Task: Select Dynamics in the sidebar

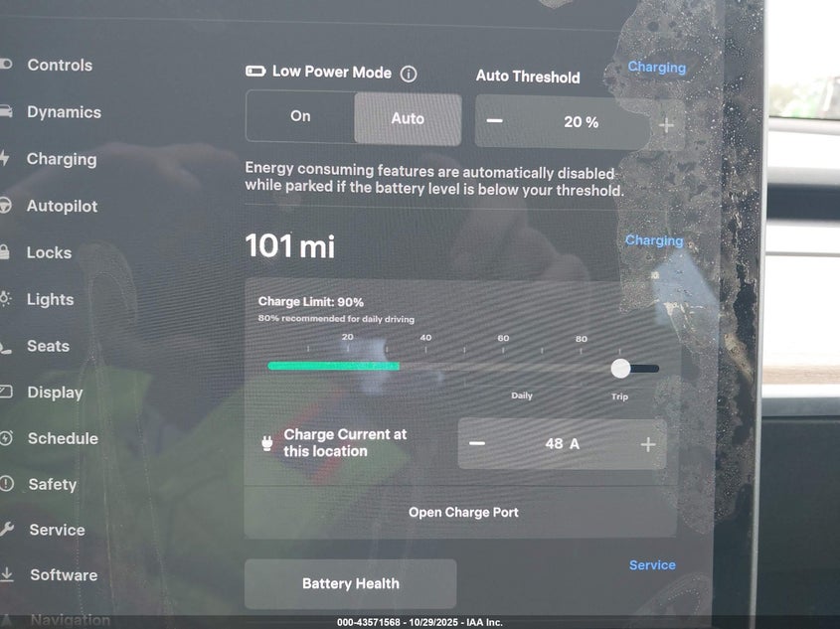Action: click(64, 112)
